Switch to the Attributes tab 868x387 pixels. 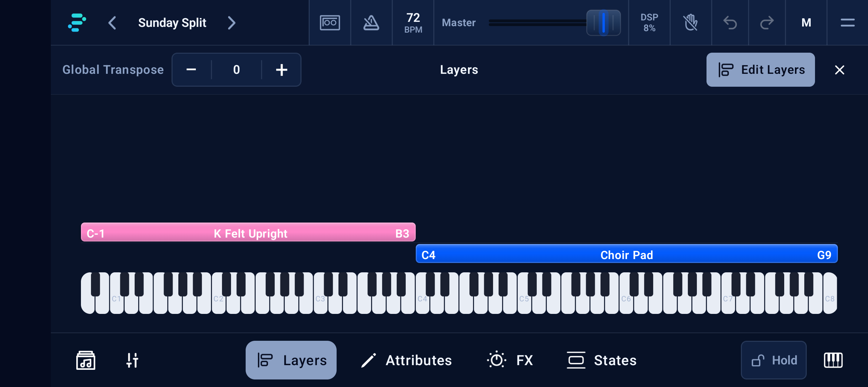(406, 360)
